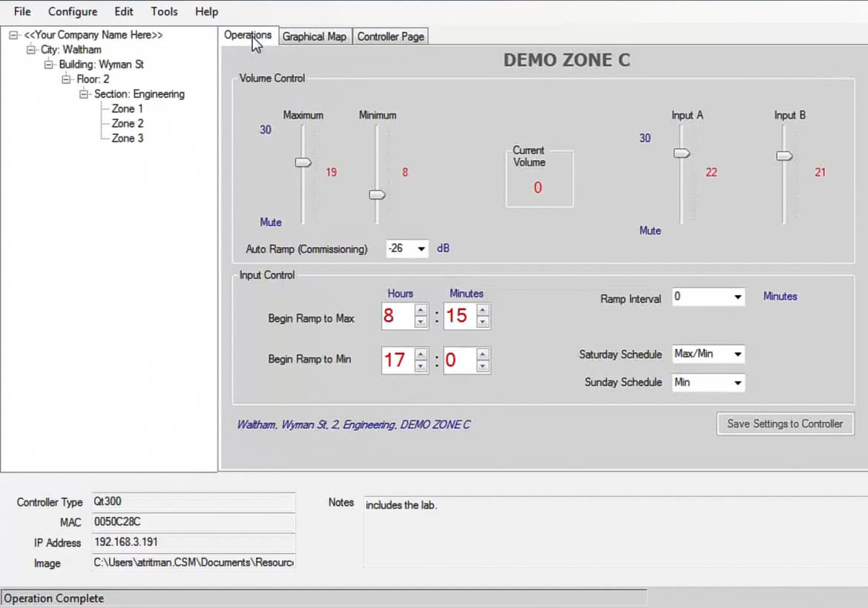
Task: Collapse the Your Company Name Here root node
Action: click(x=13, y=36)
